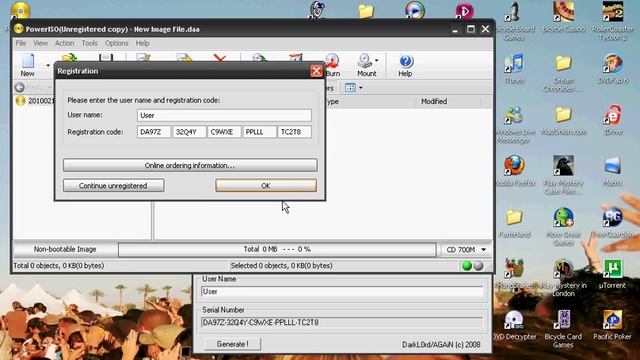Open the view mode dropdown arrow
This screenshot has width=640, height=360.
360,88
